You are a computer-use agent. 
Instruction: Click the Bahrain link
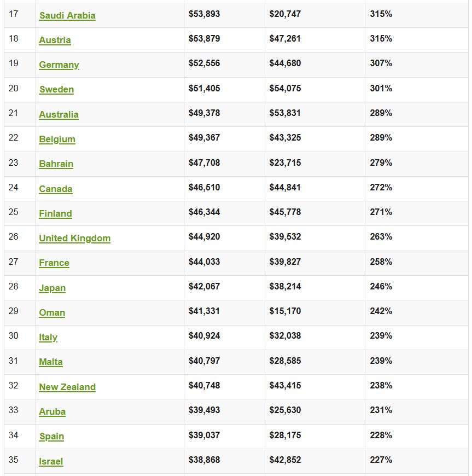tap(56, 164)
